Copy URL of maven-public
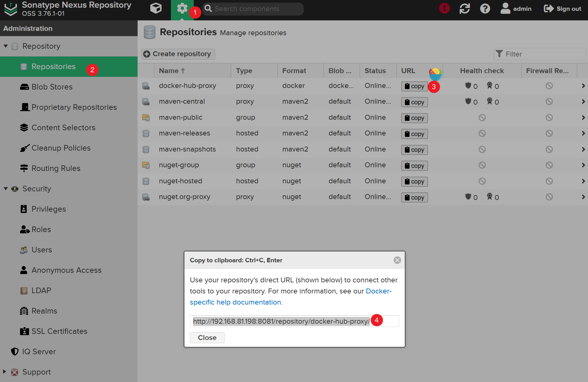Image resolution: width=588 pixels, height=382 pixels. coord(414,118)
